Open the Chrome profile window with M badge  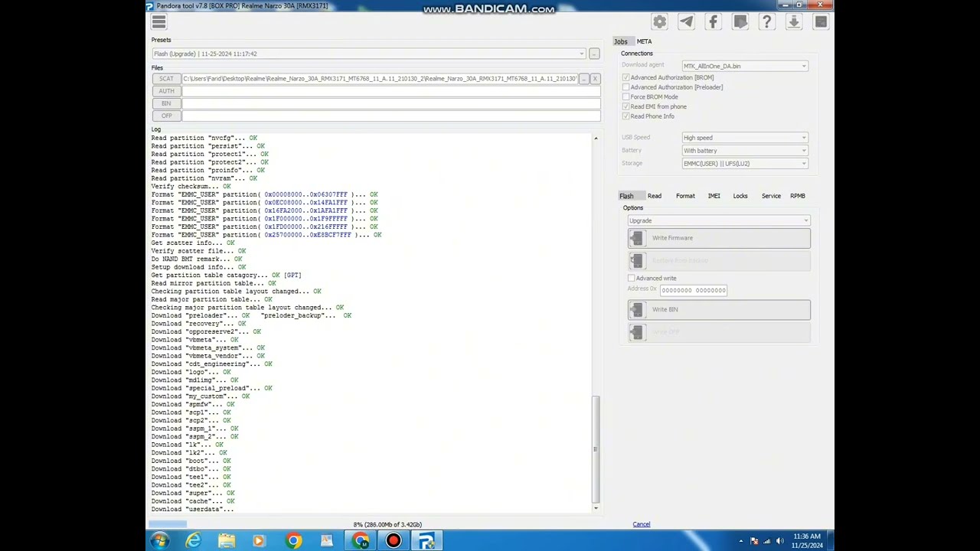(x=360, y=541)
